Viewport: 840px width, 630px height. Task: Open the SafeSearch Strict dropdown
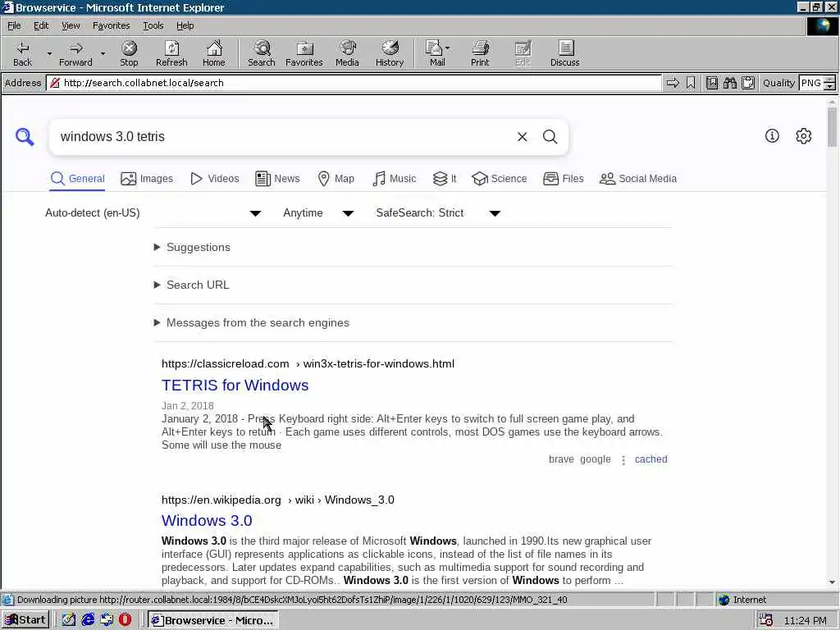pos(438,213)
